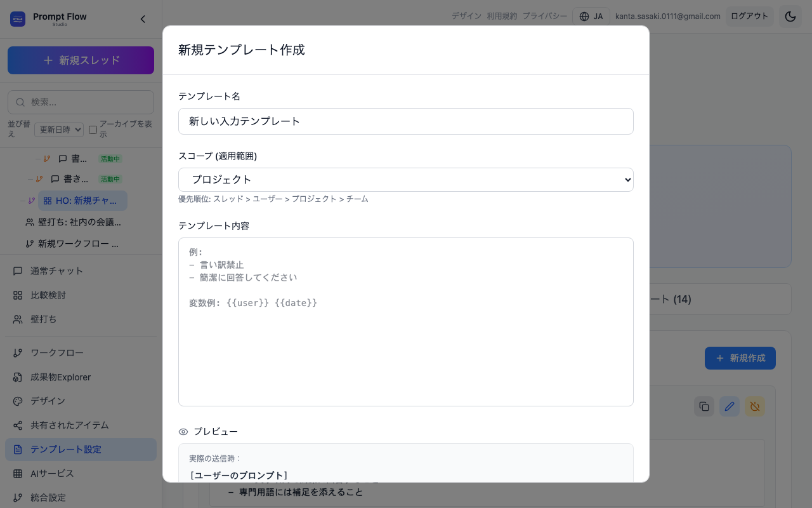Click the search magnifier icon

click(20, 102)
